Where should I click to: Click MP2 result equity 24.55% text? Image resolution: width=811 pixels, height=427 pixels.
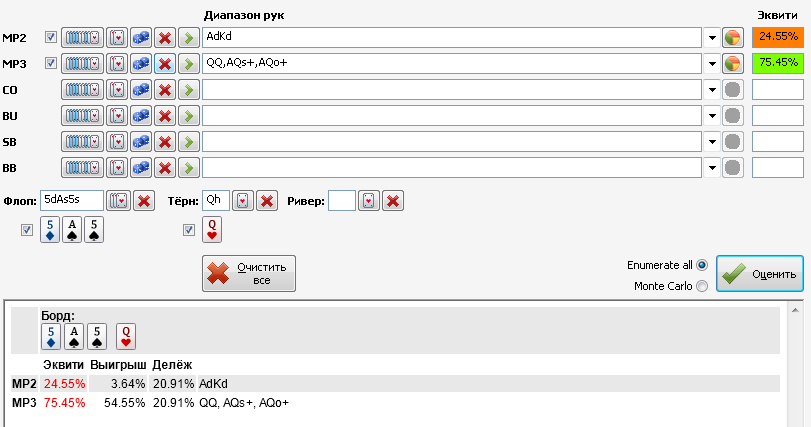pyautogui.click(x=64, y=384)
